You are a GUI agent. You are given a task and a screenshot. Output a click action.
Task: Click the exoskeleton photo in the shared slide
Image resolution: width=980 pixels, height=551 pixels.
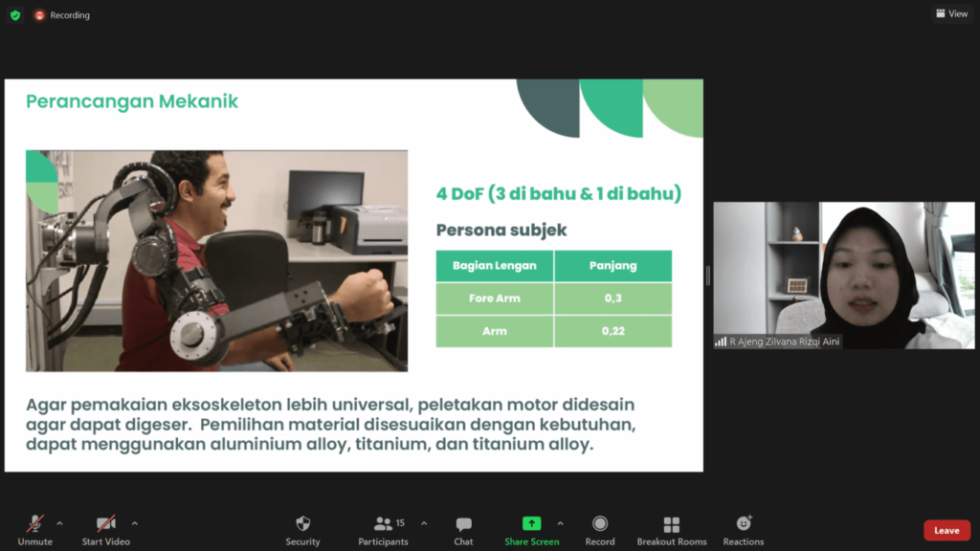coord(216,260)
